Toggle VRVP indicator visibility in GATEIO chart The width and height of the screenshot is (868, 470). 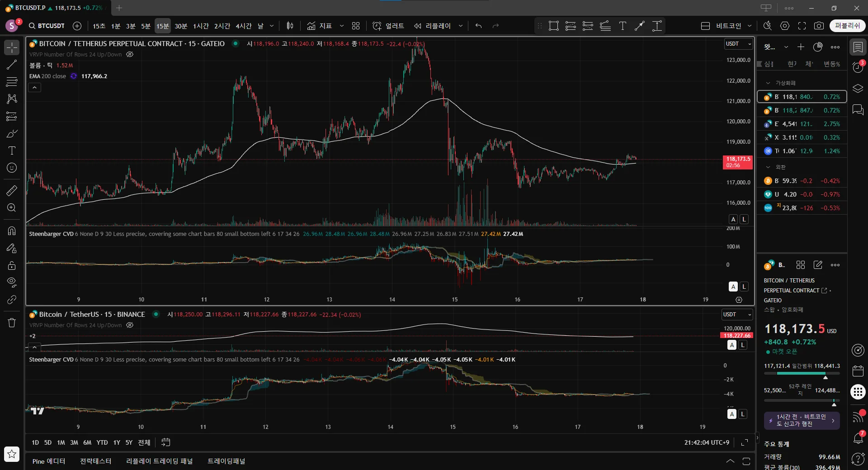click(130, 54)
